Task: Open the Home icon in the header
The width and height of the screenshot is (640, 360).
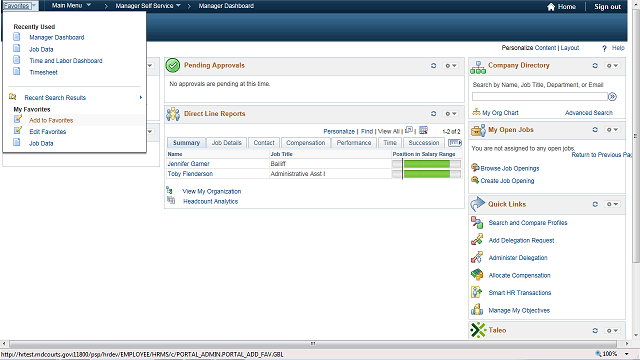Action: point(551,7)
